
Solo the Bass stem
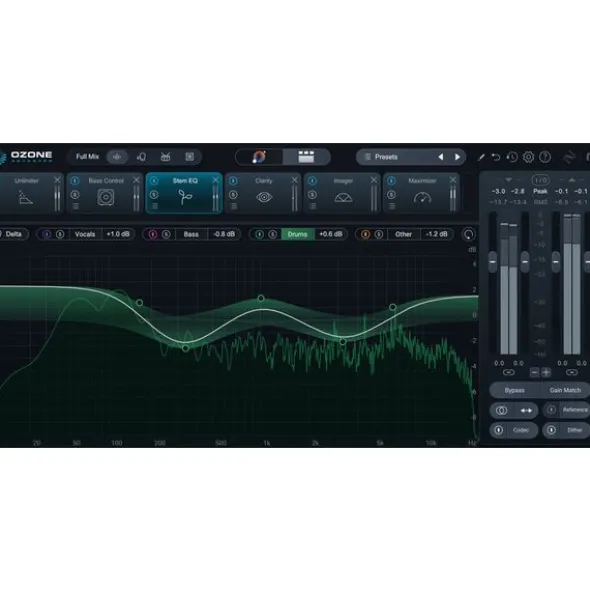click(166, 234)
